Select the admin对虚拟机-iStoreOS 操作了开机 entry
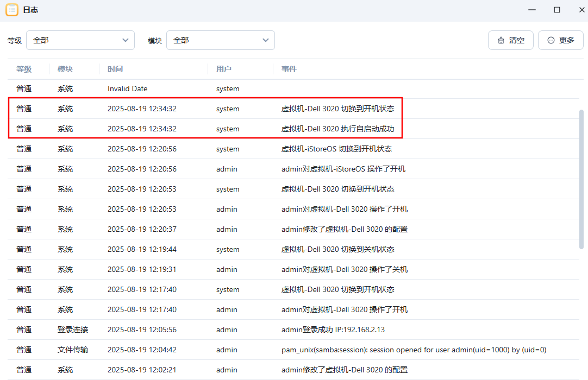Screen dimensions: 588x380 click(343, 169)
